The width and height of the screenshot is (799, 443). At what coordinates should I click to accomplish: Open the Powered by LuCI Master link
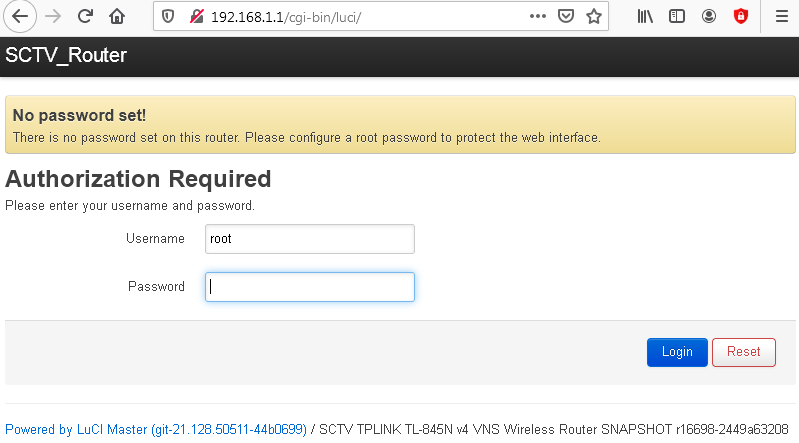point(156,430)
